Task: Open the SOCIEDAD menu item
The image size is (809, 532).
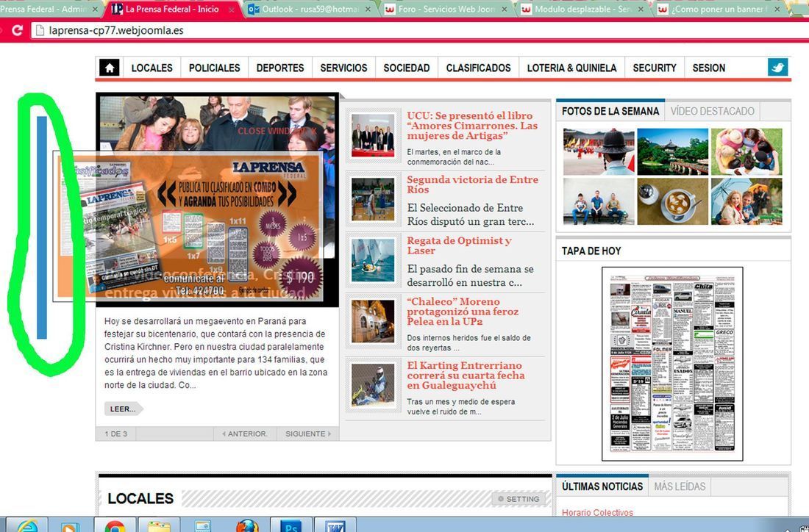Action: (x=407, y=68)
